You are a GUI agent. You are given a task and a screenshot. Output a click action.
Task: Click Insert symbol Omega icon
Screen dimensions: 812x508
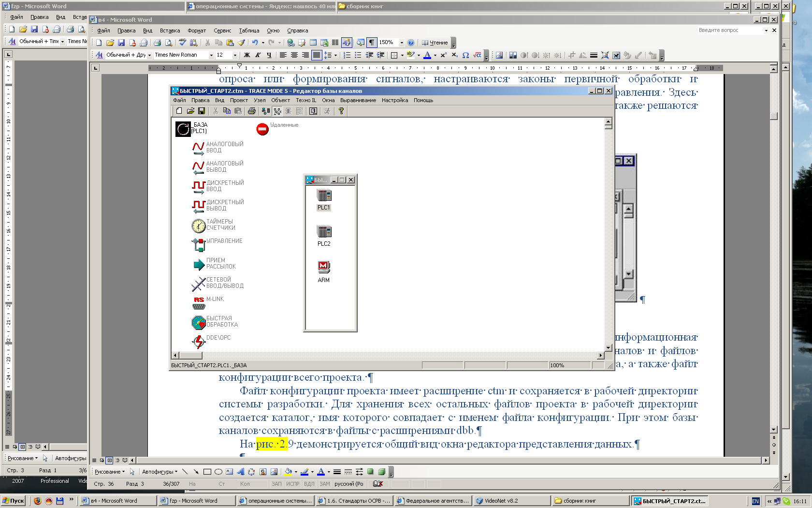coord(465,55)
